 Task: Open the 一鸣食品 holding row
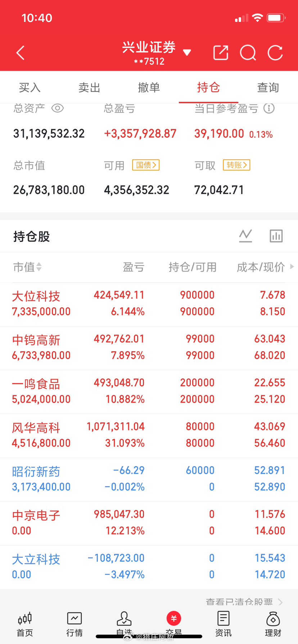click(149, 392)
